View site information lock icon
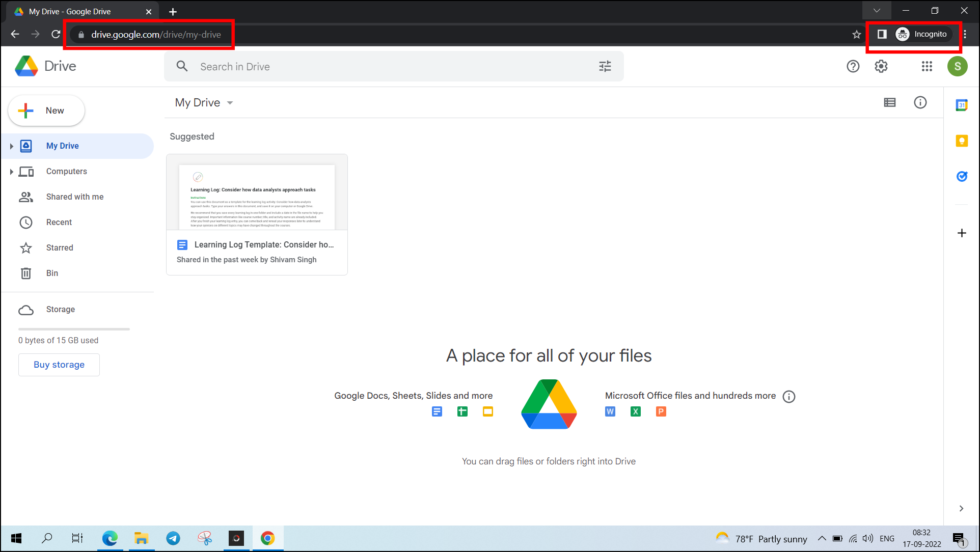The width and height of the screenshot is (980, 552). 80,35
